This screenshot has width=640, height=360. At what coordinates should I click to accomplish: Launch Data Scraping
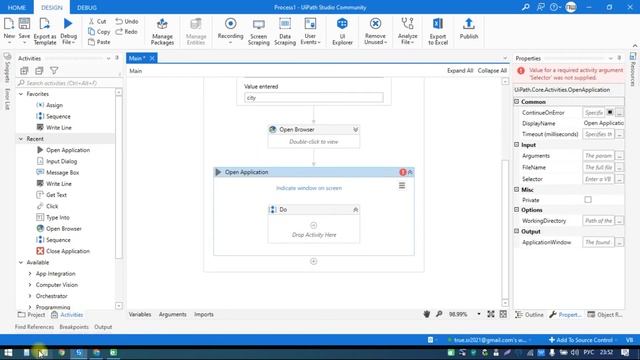(x=285, y=31)
